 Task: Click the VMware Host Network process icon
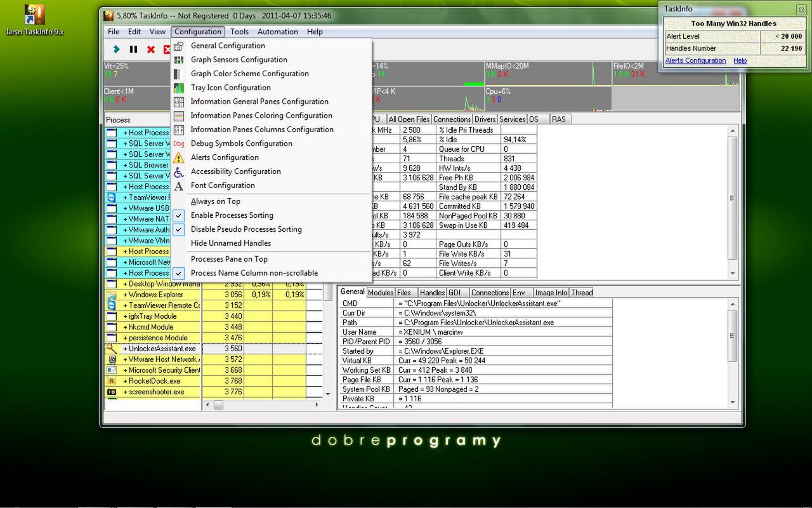coord(112,359)
